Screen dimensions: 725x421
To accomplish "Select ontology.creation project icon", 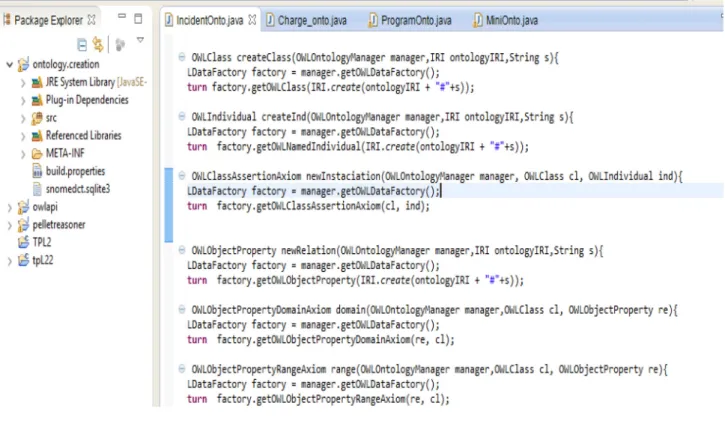I will tap(23, 65).
